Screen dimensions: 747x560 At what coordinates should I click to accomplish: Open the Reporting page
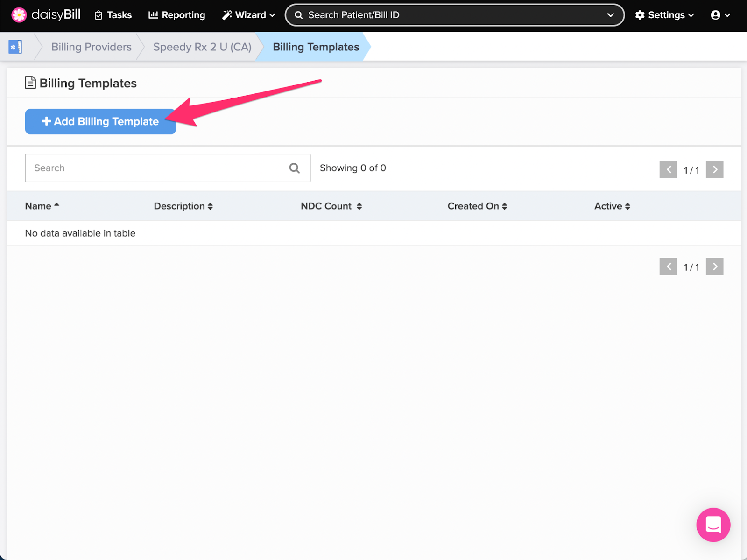(x=176, y=15)
